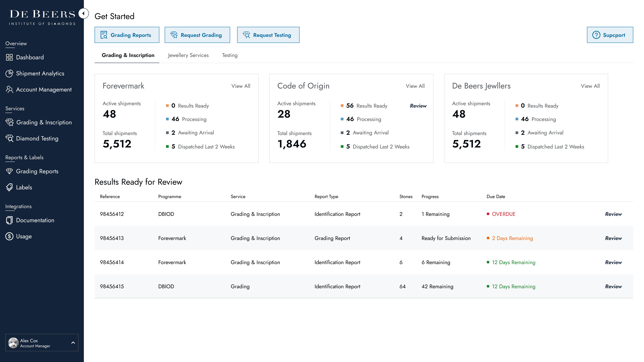Switch to the Testing tab
Screen dimensions: 644x362
pos(230,55)
